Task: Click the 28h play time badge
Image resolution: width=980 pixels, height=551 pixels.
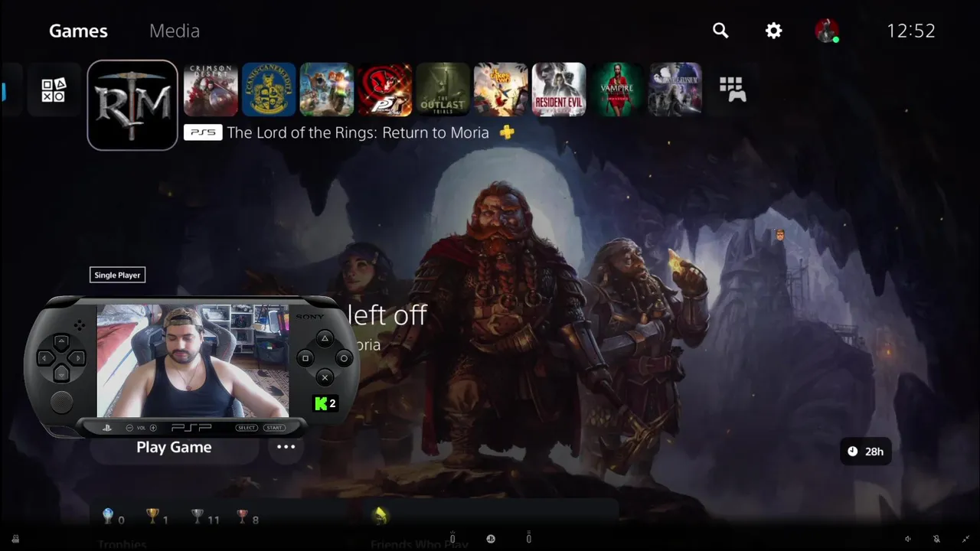Action: click(x=865, y=452)
